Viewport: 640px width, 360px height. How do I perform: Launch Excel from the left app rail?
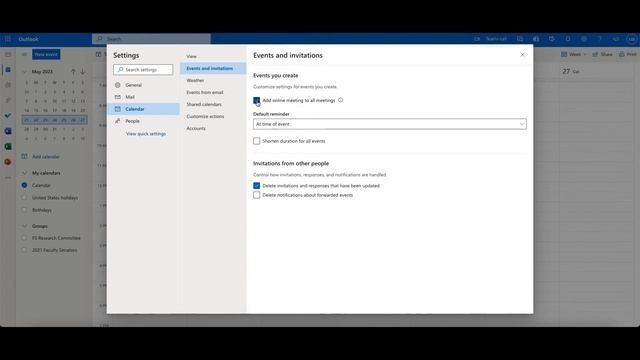8,146
